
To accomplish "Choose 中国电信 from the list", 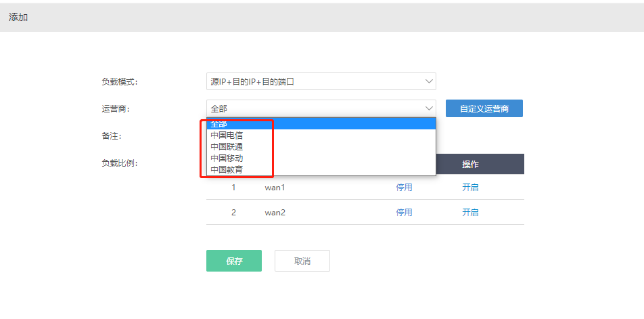I will [x=321, y=135].
